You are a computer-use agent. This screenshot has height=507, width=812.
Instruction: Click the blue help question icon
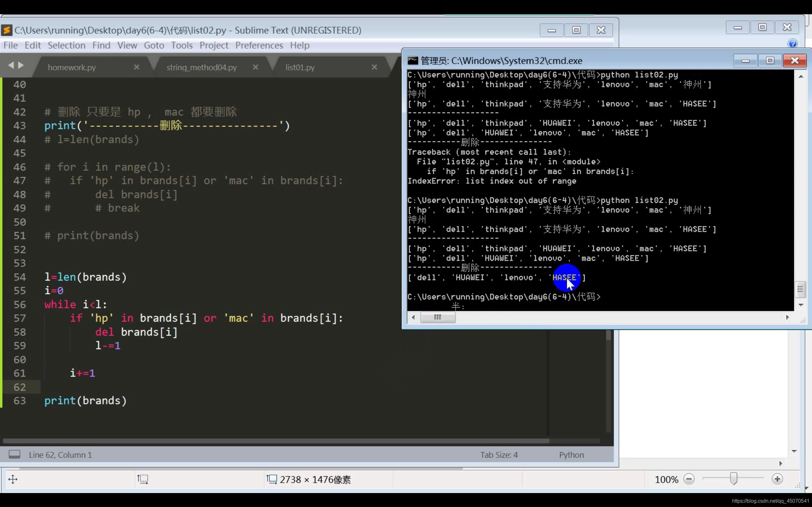792,44
